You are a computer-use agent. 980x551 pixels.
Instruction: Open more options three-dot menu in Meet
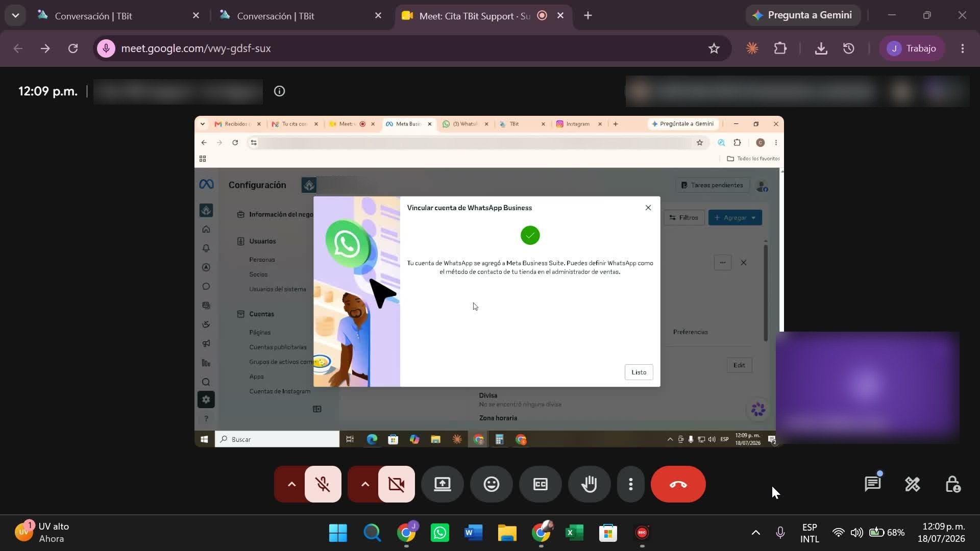[631, 484]
